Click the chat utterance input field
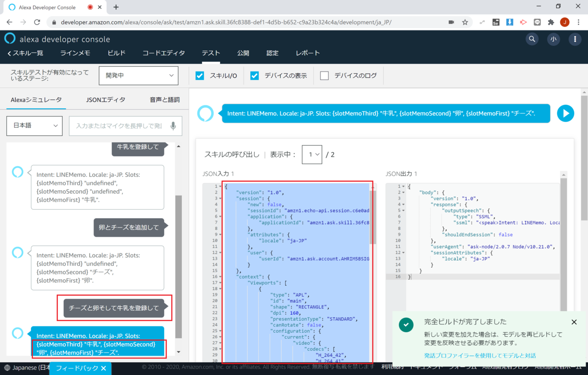This screenshot has width=588, height=375. click(x=125, y=126)
